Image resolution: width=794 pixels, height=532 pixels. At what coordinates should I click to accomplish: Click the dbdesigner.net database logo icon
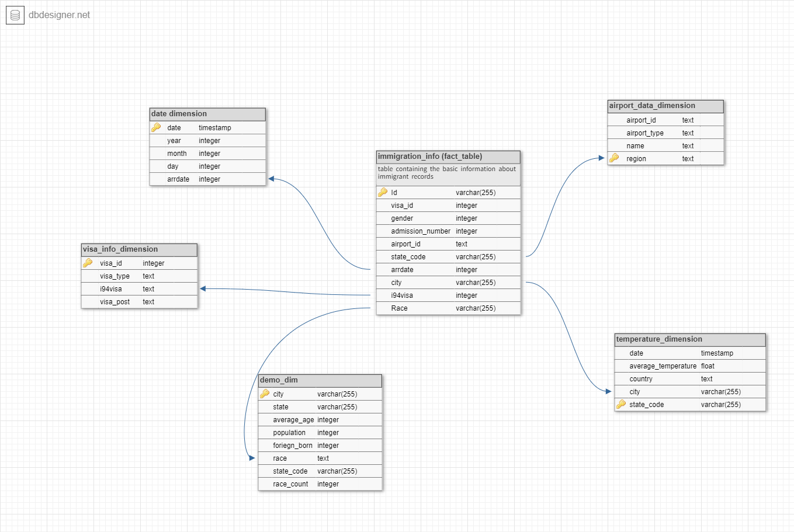coord(15,15)
